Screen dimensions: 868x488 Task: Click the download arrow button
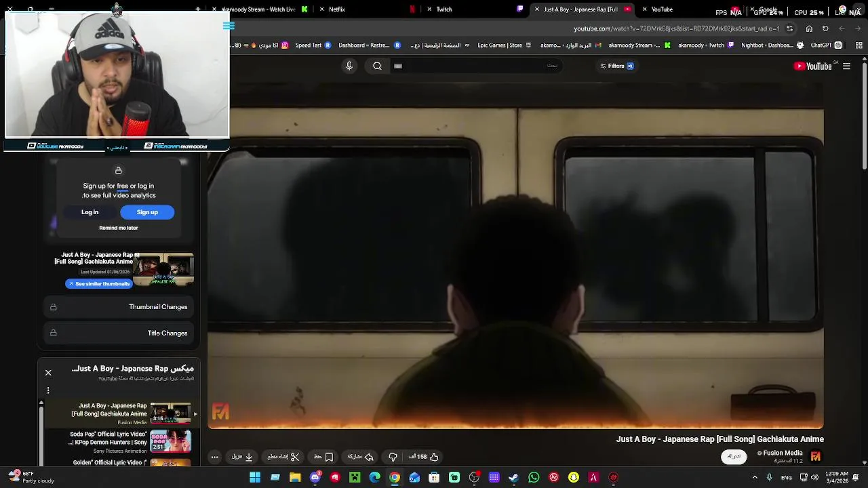pos(242,457)
